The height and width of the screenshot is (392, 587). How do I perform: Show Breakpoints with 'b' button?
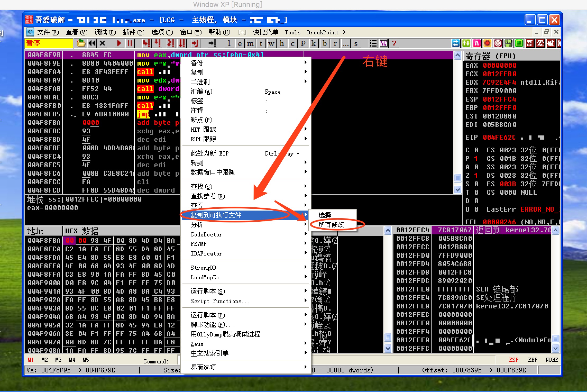pyautogui.click(x=324, y=43)
